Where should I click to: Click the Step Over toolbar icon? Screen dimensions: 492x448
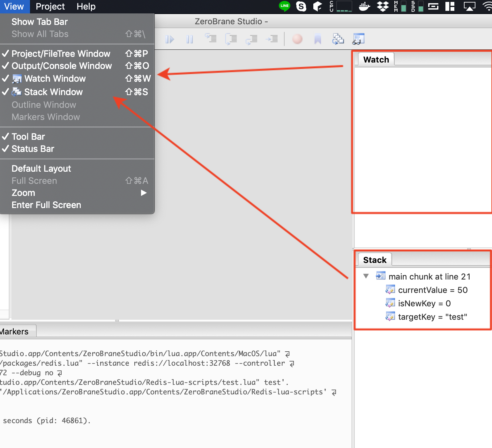pos(231,39)
